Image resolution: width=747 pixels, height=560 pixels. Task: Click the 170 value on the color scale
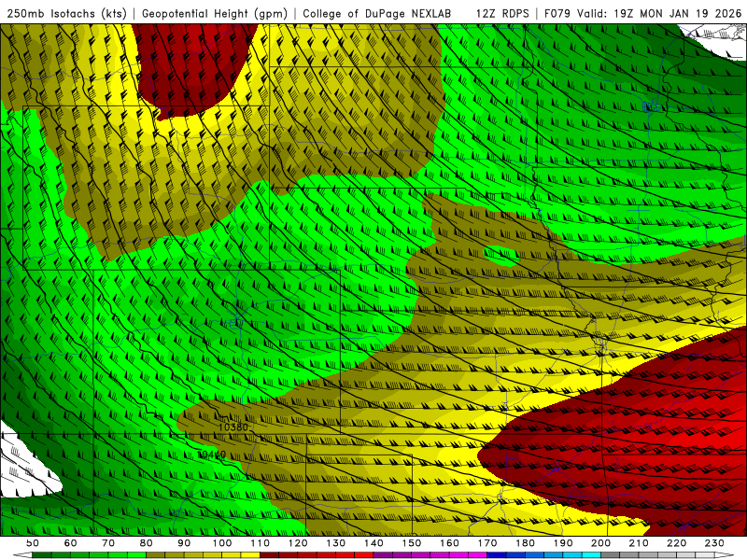tap(487, 543)
